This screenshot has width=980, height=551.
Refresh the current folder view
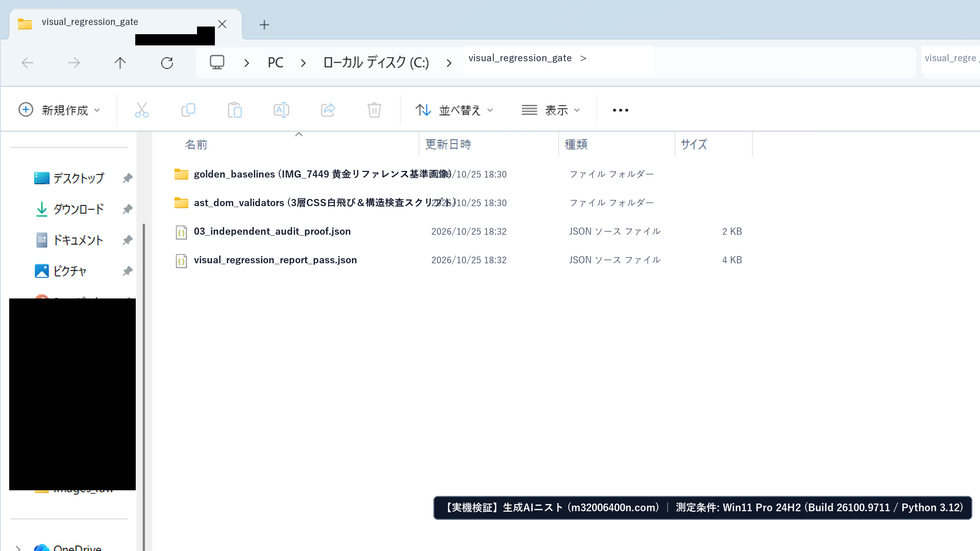(x=167, y=63)
